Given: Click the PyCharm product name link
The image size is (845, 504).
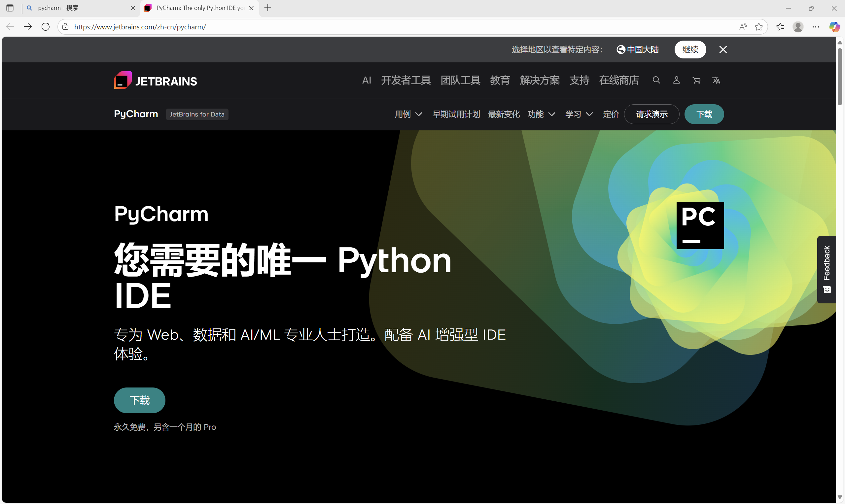Looking at the screenshot, I should (136, 115).
